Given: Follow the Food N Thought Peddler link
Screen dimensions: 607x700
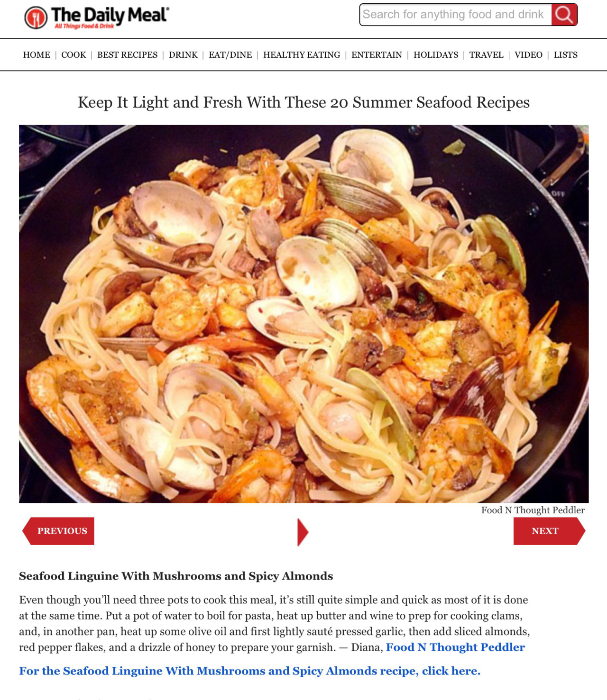Looking at the screenshot, I should point(455,647).
